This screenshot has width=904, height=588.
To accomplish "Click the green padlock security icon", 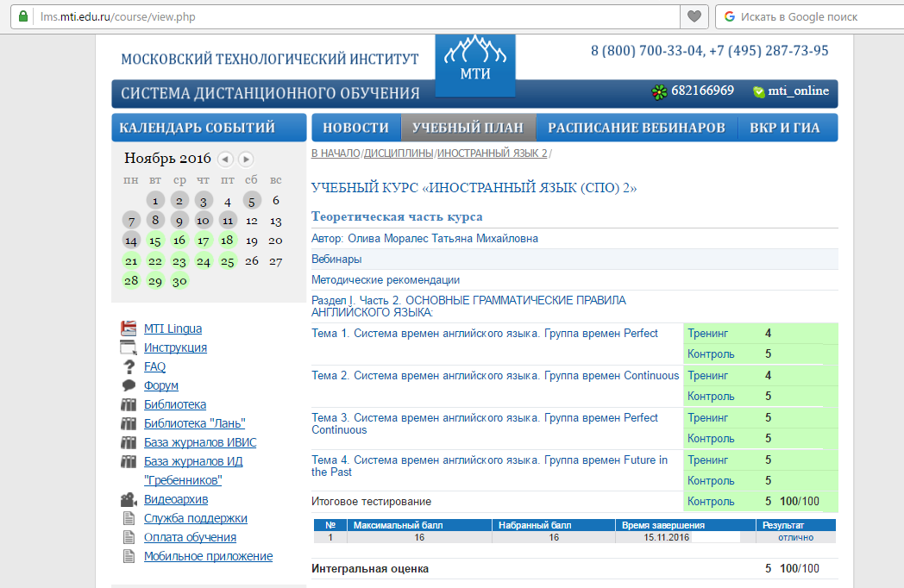I will (x=22, y=16).
